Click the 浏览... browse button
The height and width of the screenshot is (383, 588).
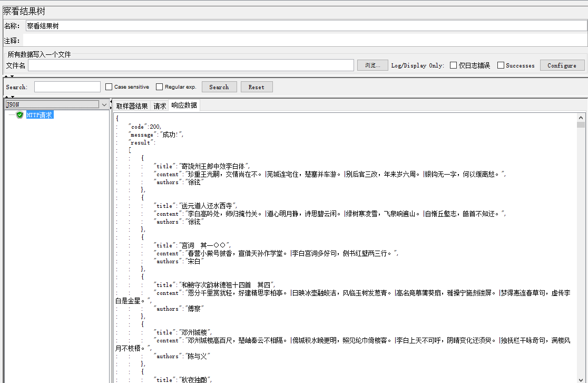pyautogui.click(x=373, y=65)
